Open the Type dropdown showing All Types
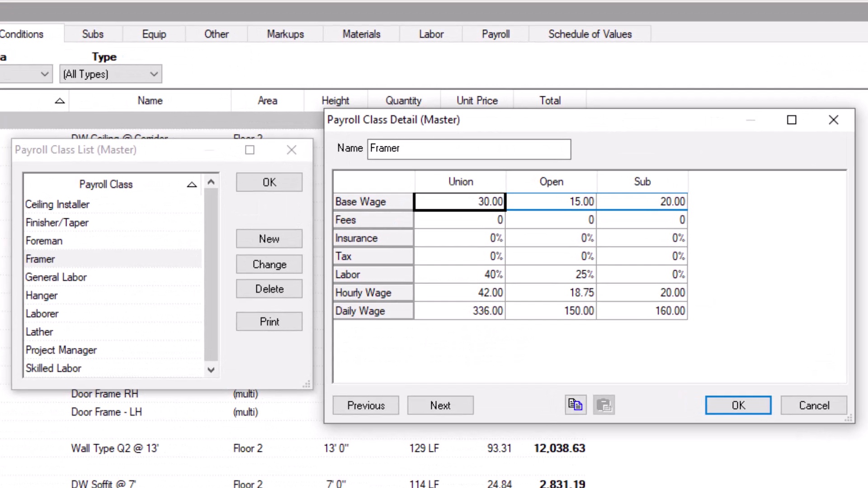The image size is (868, 488). coord(110,74)
